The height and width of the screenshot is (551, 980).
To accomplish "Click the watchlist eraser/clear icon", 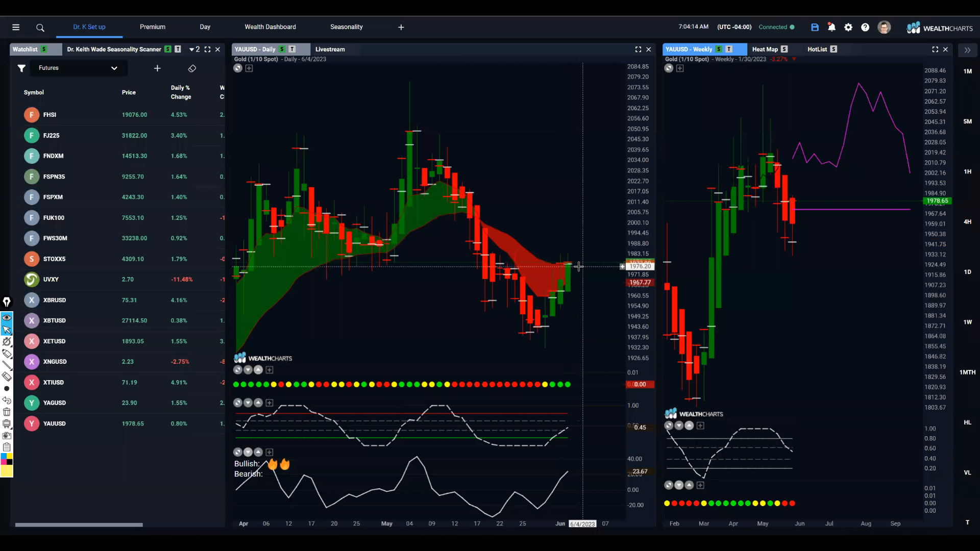I will coord(192,68).
